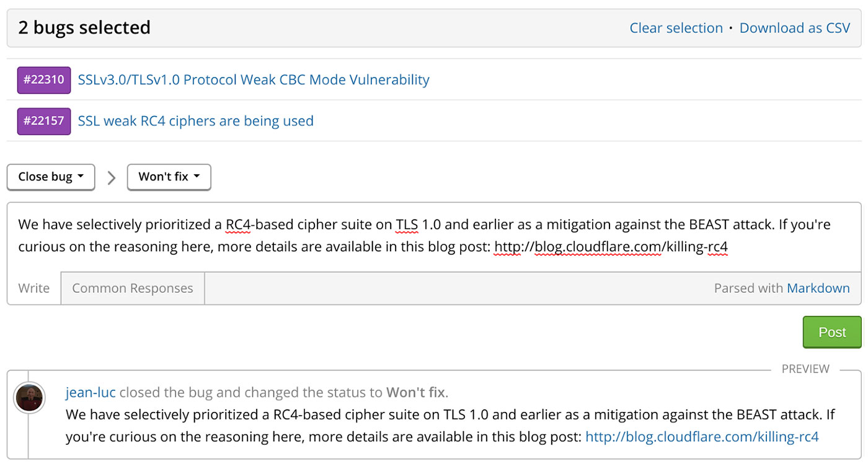Image resolution: width=868 pixels, height=469 pixels.
Task: Open the SSL weak RC4 ciphers bug report
Action: pos(195,120)
